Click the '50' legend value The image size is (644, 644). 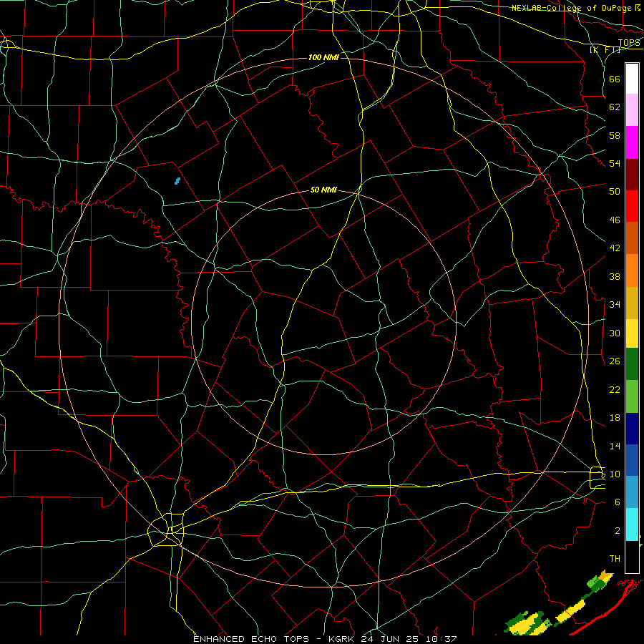[615, 191]
